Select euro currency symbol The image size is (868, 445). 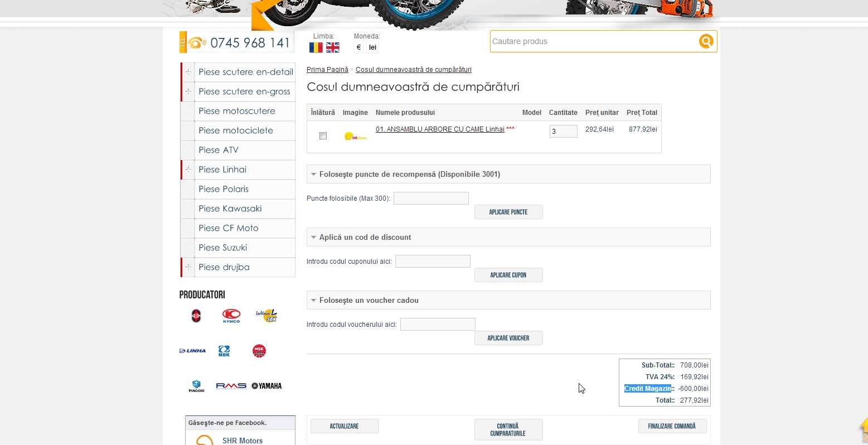[x=358, y=48]
